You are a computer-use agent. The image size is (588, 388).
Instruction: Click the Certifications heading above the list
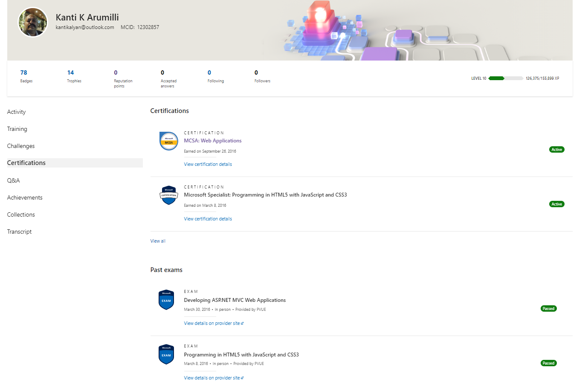(169, 111)
